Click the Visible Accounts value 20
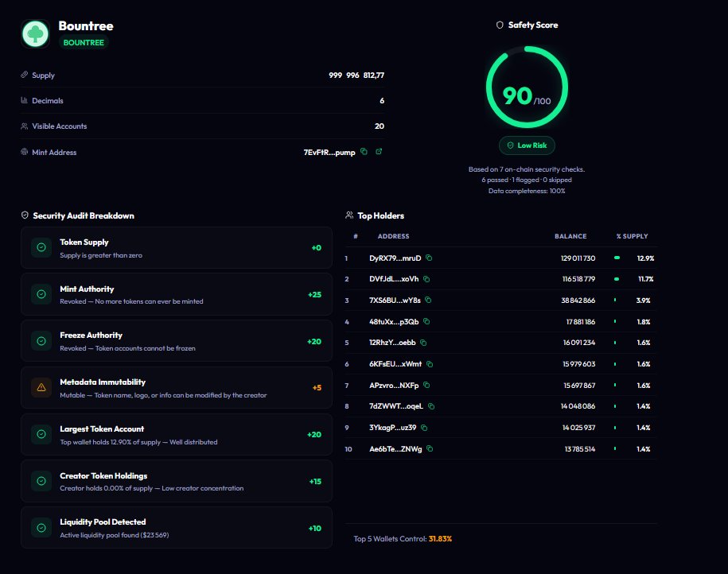Image resolution: width=728 pixels, height=574 pixels. (x=380, y=126)
